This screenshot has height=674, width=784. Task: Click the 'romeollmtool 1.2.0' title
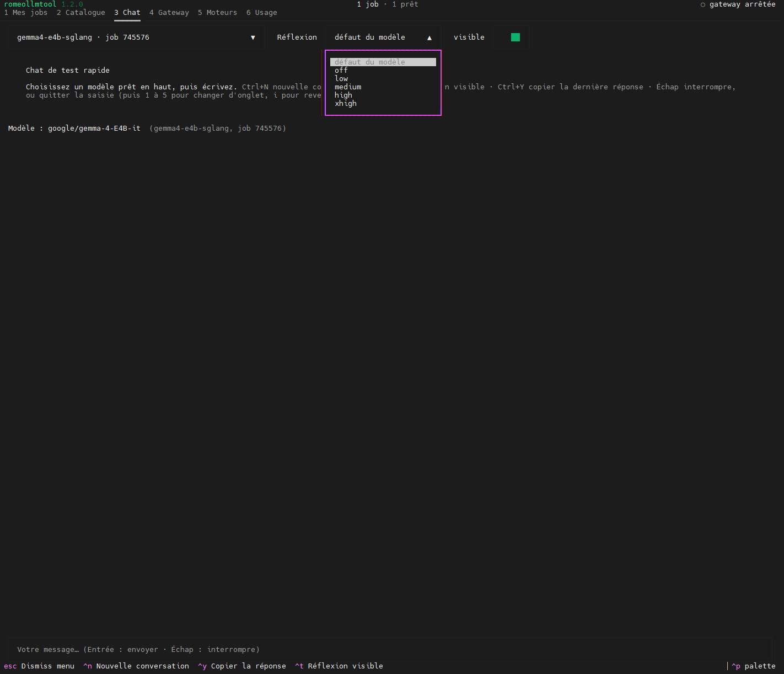tap(44, 4)
